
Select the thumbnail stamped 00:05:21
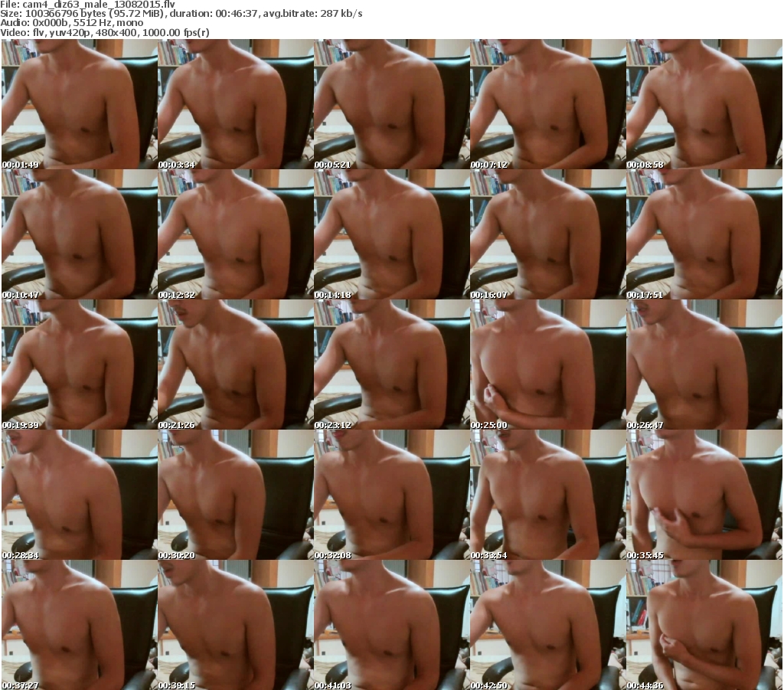392,104
